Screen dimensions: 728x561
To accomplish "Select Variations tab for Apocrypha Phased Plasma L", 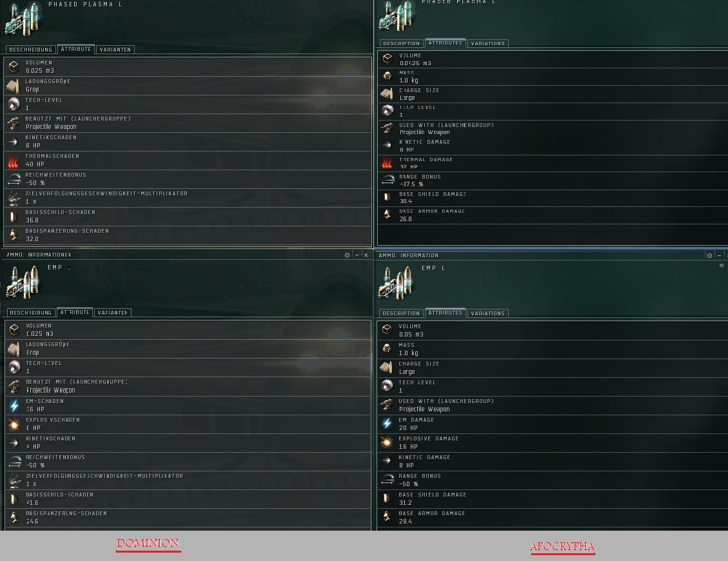I will [x=487, y=43].
